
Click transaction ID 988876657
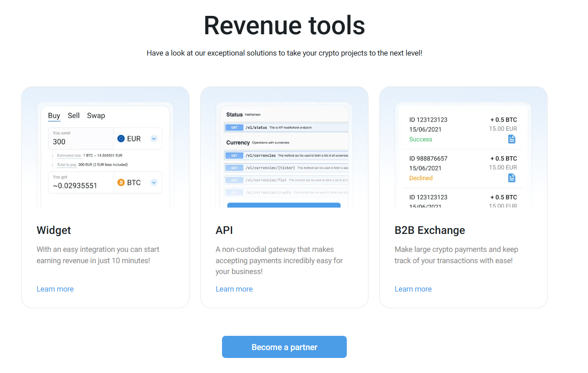(x=428, y=158)
